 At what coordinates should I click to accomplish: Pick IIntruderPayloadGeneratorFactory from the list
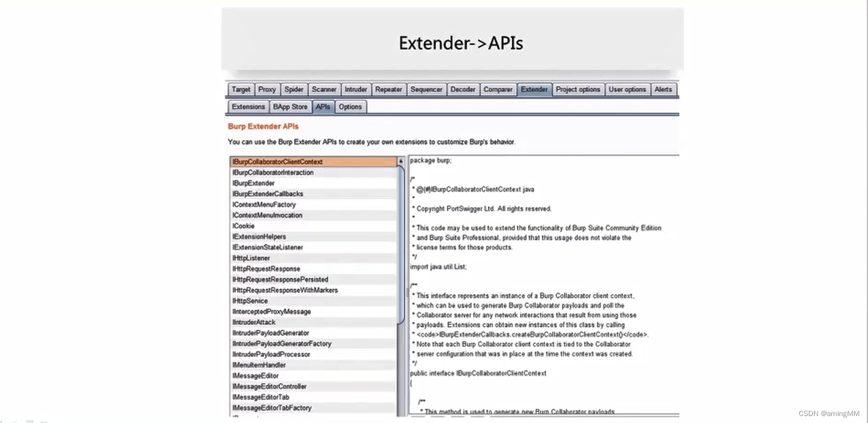pyautogui.click(x=313, y=343)
